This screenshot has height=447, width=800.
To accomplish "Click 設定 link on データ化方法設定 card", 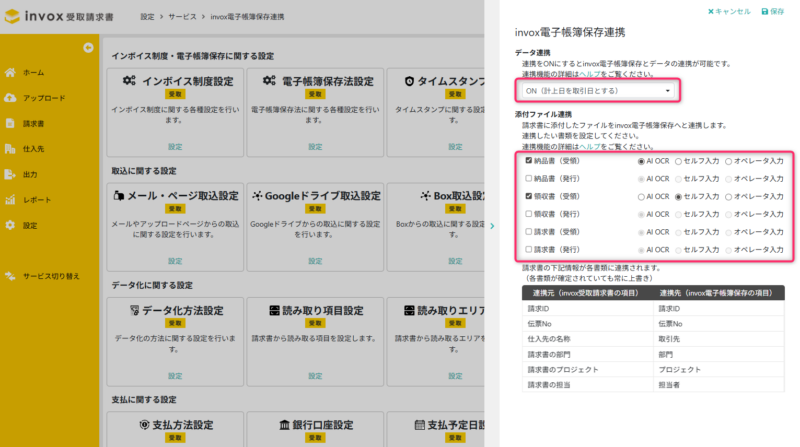I will pyautogui.click(x=175, y=376).
